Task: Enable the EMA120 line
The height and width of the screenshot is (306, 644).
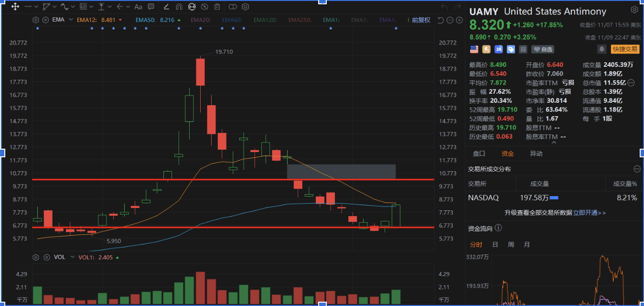Action: click(265, 20)
